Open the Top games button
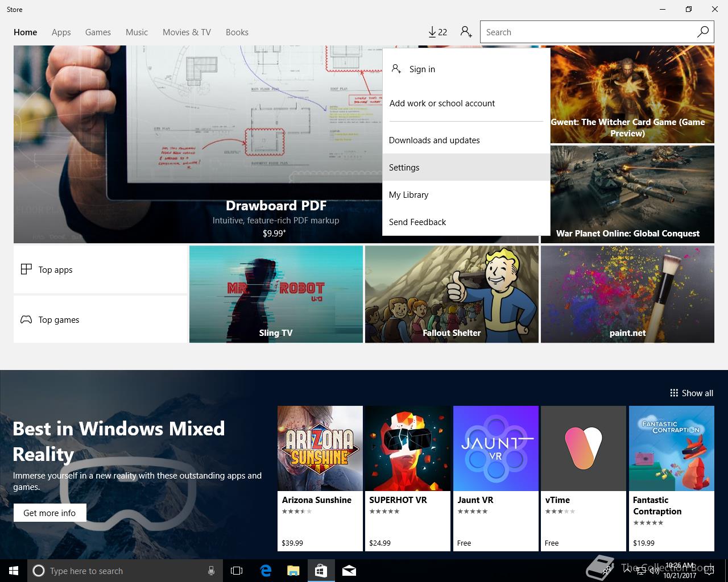The width and height of the screenshot is (728, 582). point(100,319)
